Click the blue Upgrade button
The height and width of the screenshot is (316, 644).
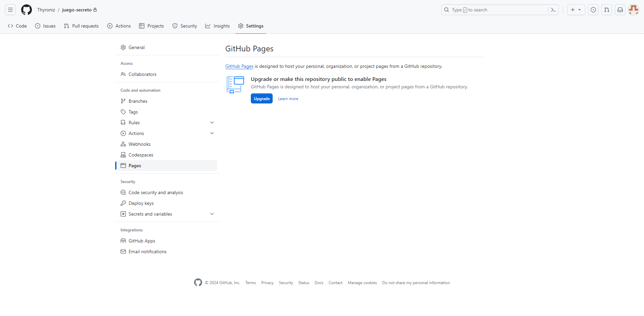click(x=262, y=98)
